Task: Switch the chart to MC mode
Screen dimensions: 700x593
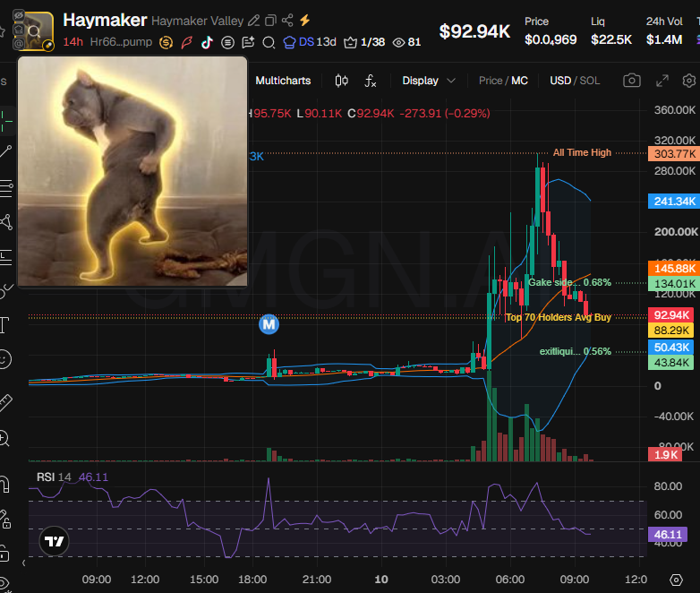Action: click(520, 81)
